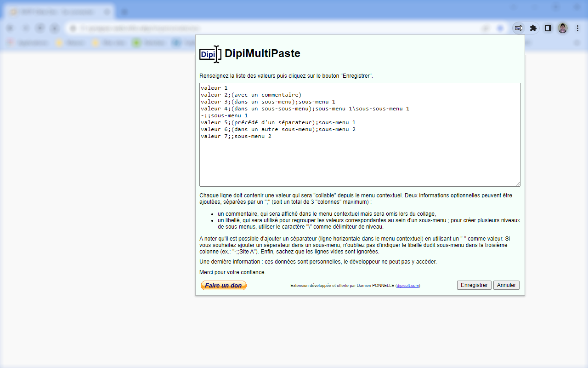The height and width of the screenshot is (368, 588).
Task: Click the DipiMultiPaste heading text
Action: pyautogui.click(x=262, y=53)
